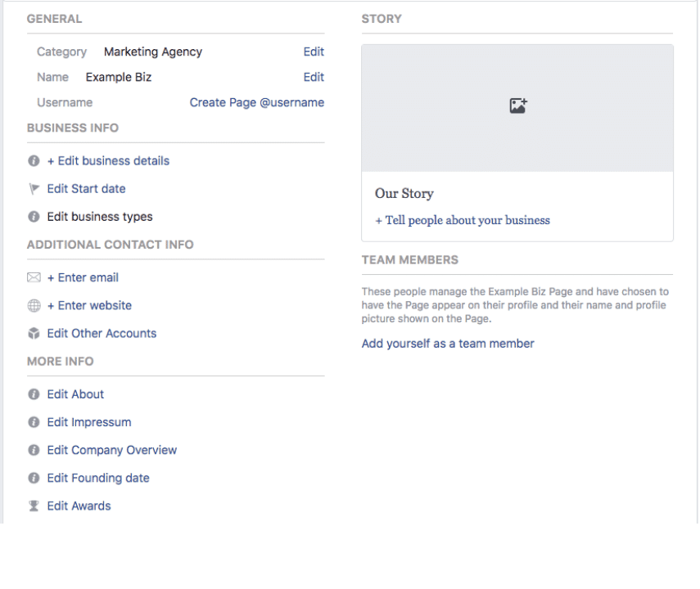
Task: Open Edit next to Name Example Biz
Action: coord(314,77)
